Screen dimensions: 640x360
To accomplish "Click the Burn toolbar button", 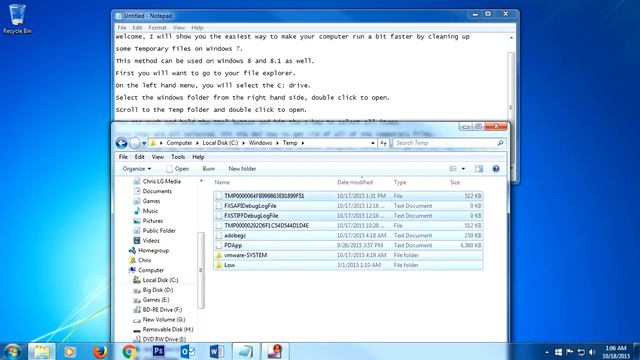I will 209,169.
